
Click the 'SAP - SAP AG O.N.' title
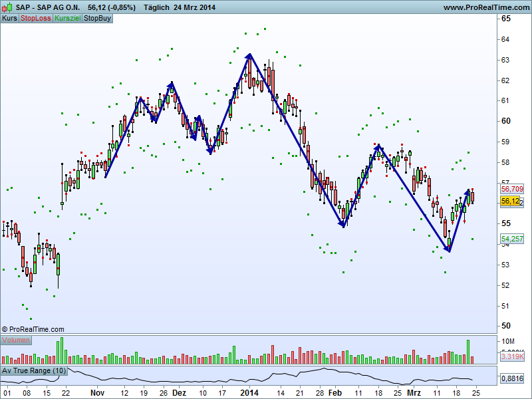[47, 7]
